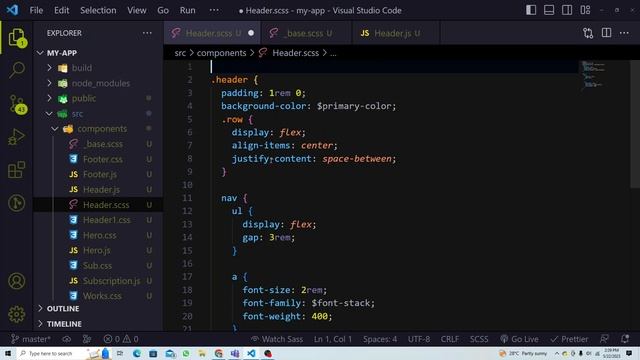
Task: Click the Open Changes icon in editor toolbar
Action: (x=588, y=33)
